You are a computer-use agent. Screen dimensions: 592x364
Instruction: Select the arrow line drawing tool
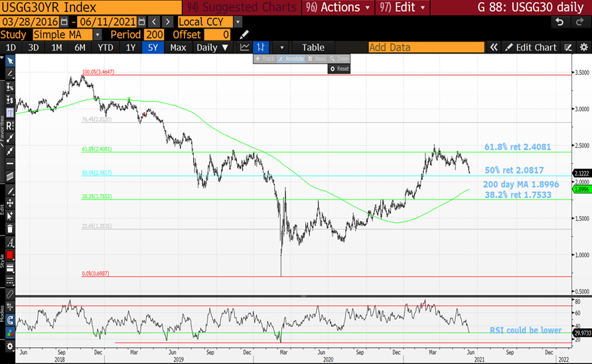click(10, 151)
